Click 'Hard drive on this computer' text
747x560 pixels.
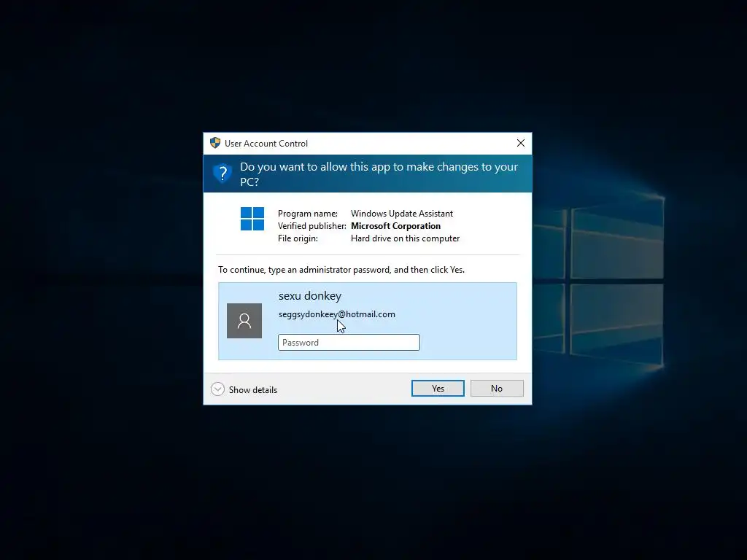406,238
